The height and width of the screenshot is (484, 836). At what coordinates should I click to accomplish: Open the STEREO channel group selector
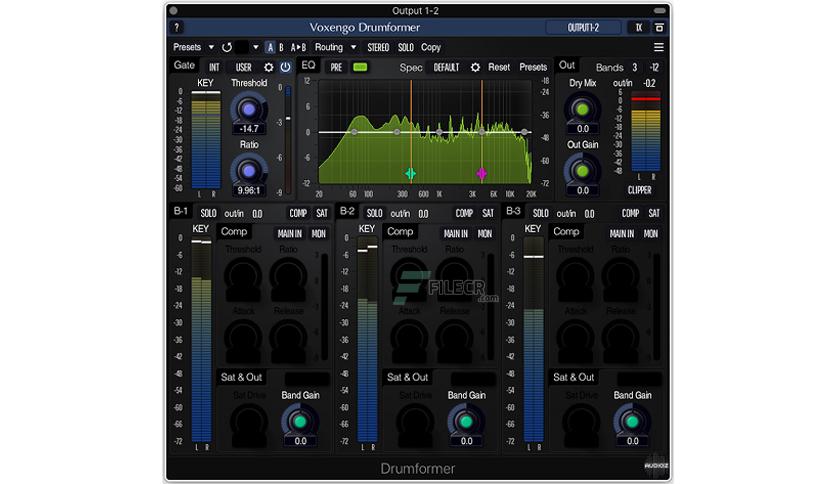pos(378,47)
